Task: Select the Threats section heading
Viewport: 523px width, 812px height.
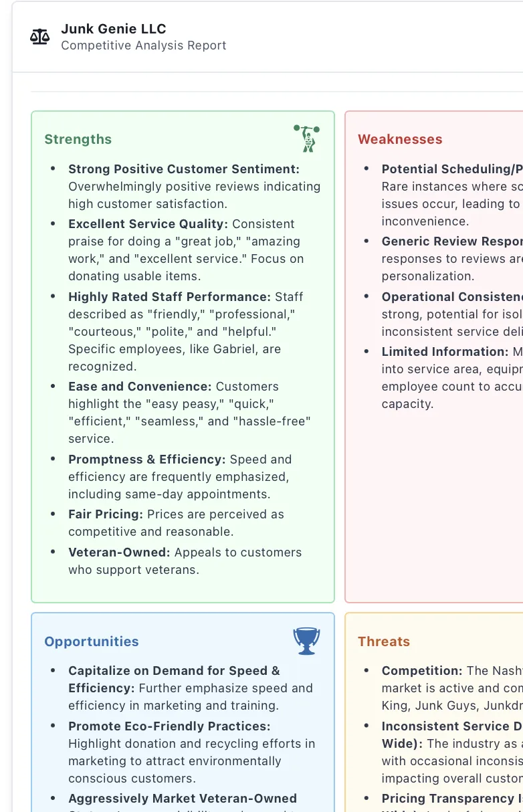Action: tap(384, 641)
